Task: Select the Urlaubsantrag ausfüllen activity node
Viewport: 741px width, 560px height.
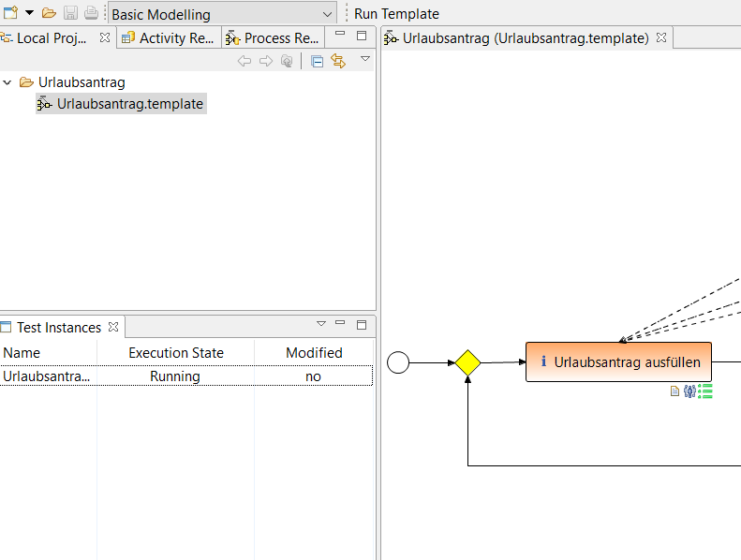Action: point(618,362)
